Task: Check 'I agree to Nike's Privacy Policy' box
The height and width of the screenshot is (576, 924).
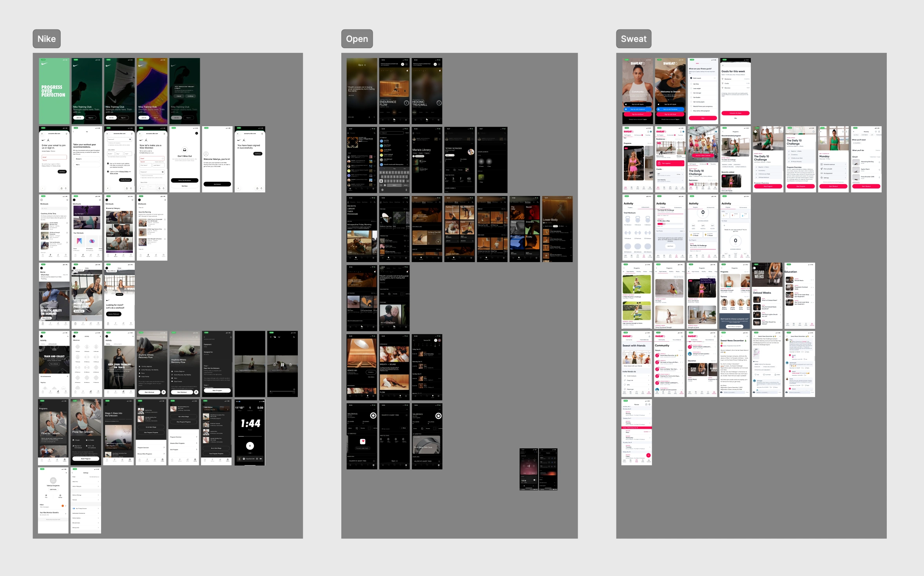Action: (108, 171)
